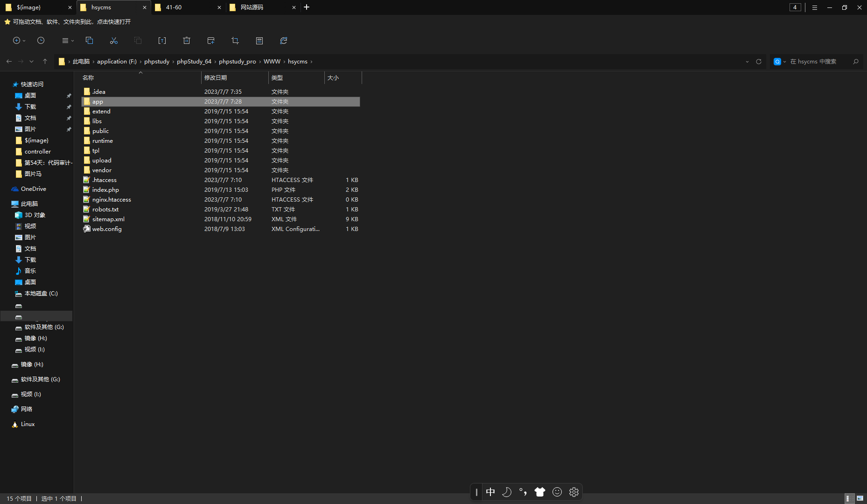
Task: Jump to WWW in the breadcrumb
Action: tap(272, 62)
